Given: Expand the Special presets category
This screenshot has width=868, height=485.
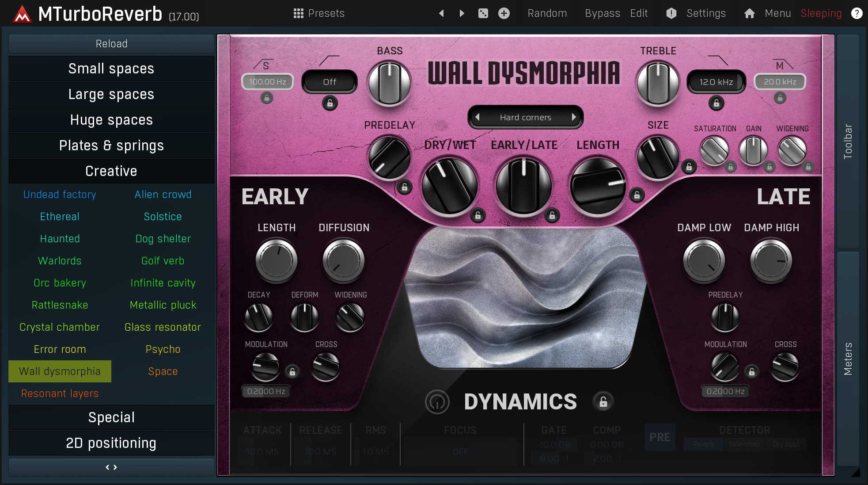Looking at the screenshot, I should [111, 417].
